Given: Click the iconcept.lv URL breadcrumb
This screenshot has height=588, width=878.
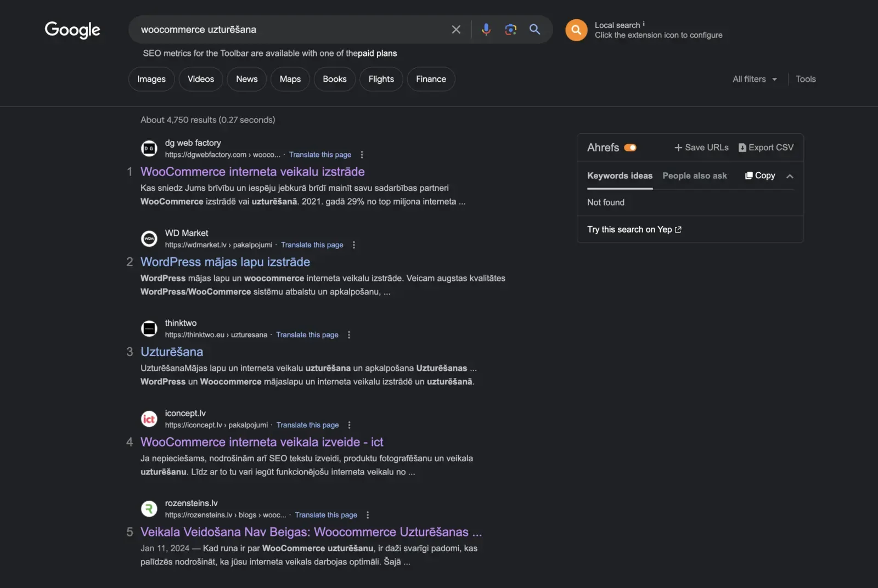Looking at the screenshot, I should coord(216,425).
